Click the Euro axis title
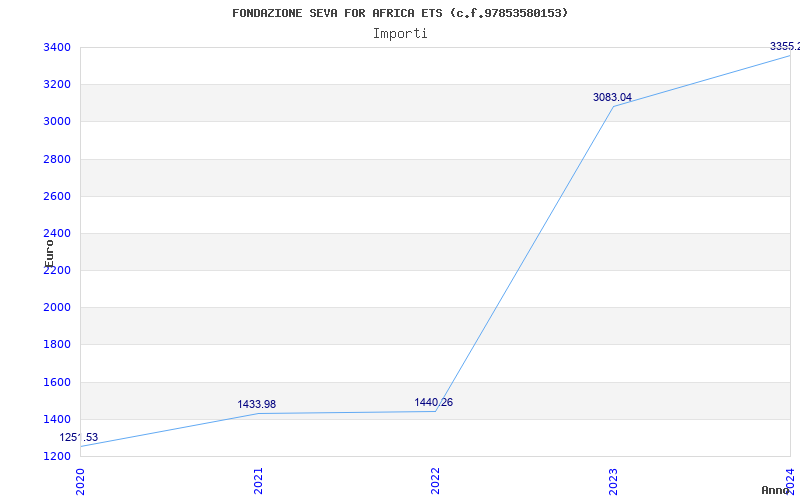The width and height of the screenshot is (800, 500). click(x=49, y=254)
